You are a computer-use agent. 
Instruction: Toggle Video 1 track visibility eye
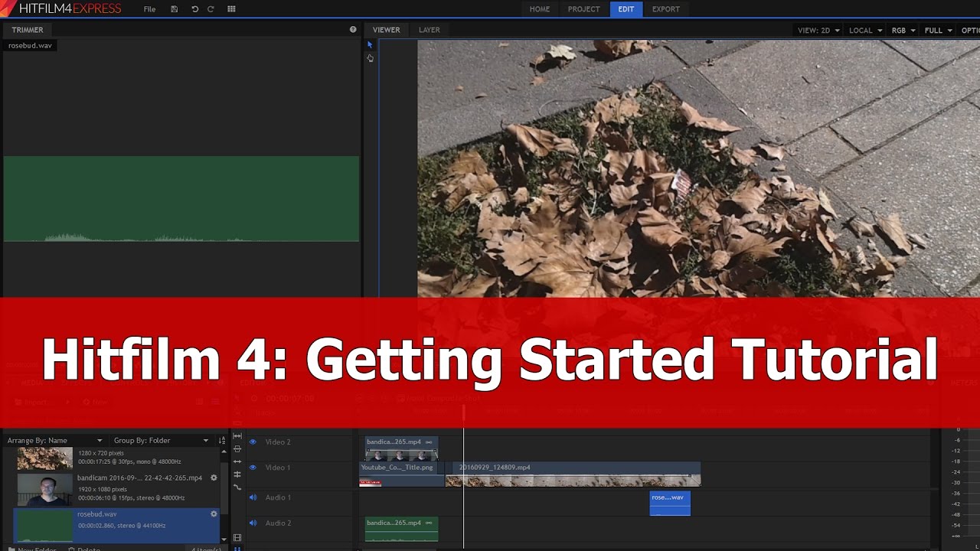click(x=253, y=468)
